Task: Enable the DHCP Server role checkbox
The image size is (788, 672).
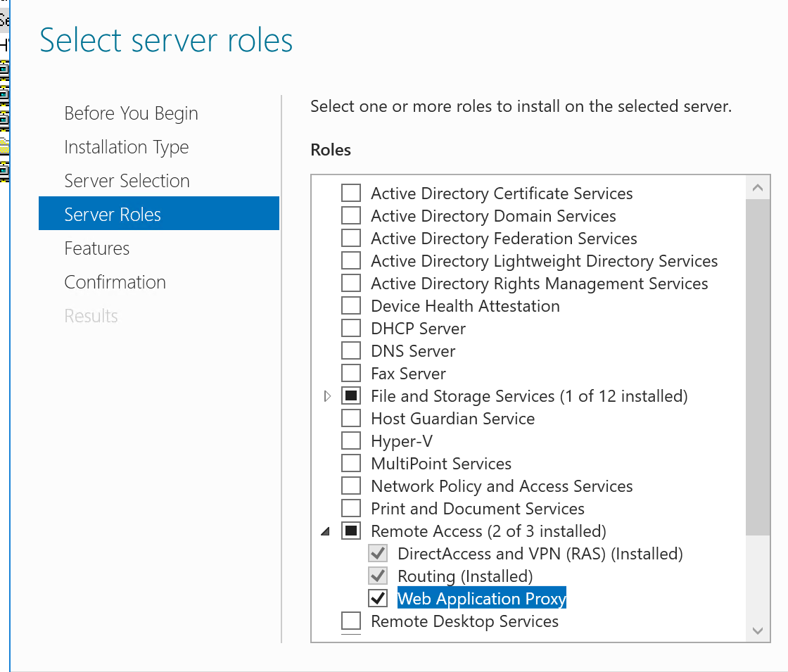Action: coord(351,329)
